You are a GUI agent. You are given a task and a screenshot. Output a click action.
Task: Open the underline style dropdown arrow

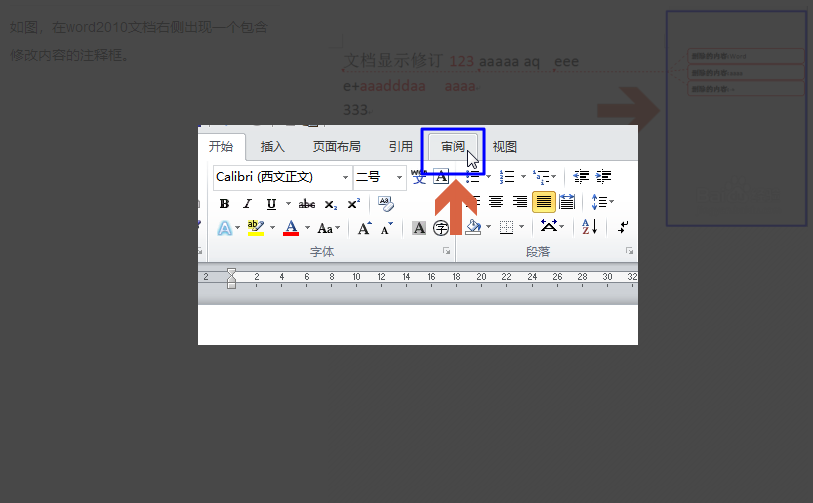(288, 204)
